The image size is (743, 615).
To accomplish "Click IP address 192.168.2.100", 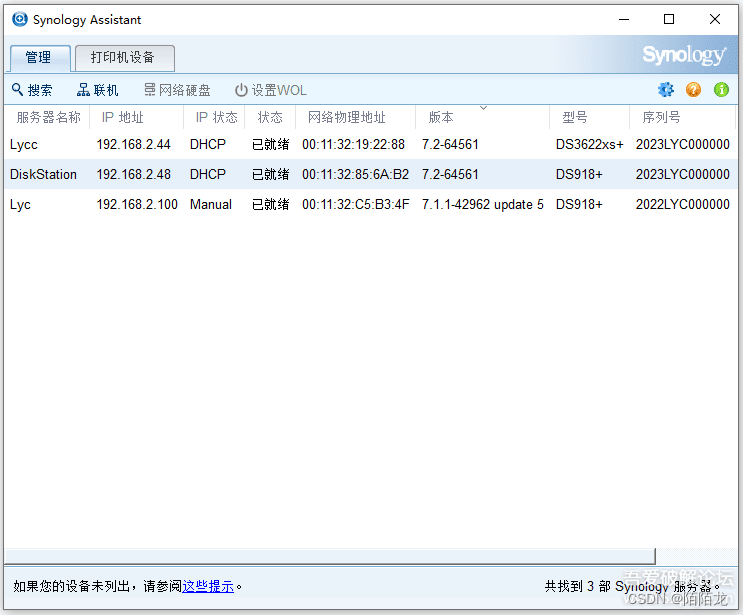I will [x=137, y=205].
